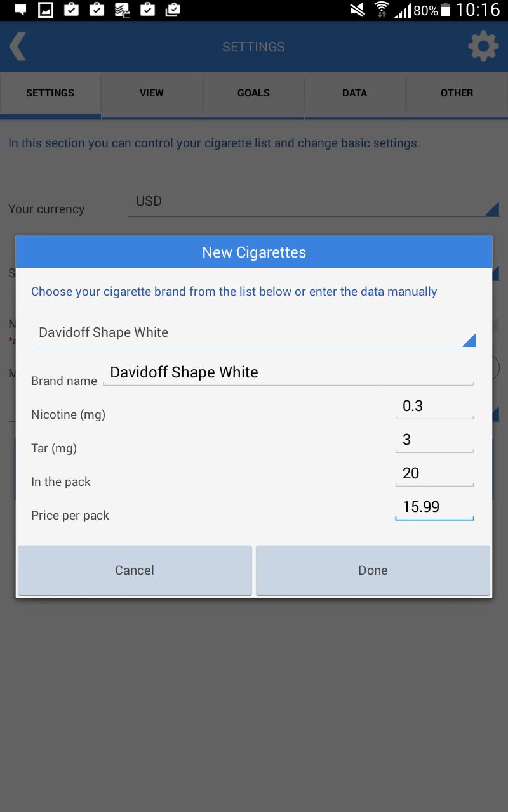Tap the muted sound status icon
Screen dimensions: 508x812
point(358,10)
